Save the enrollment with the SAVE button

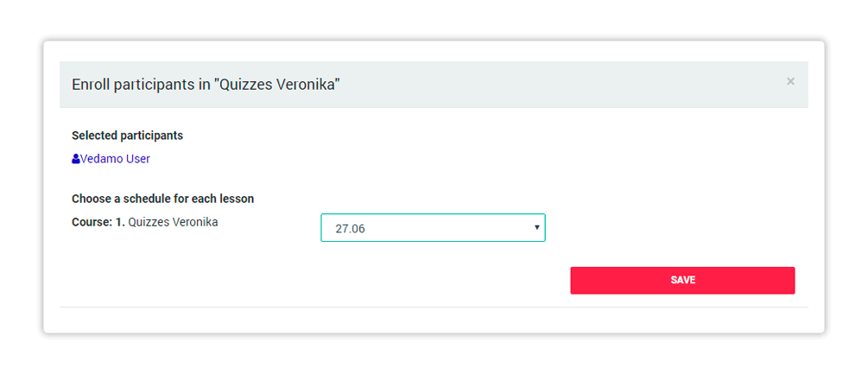tap(682, 281)
